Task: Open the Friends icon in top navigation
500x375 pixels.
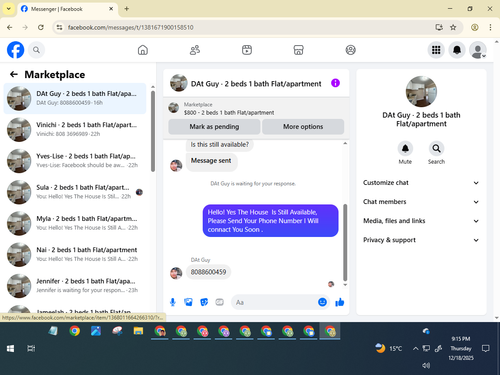Action: [195, 50]
